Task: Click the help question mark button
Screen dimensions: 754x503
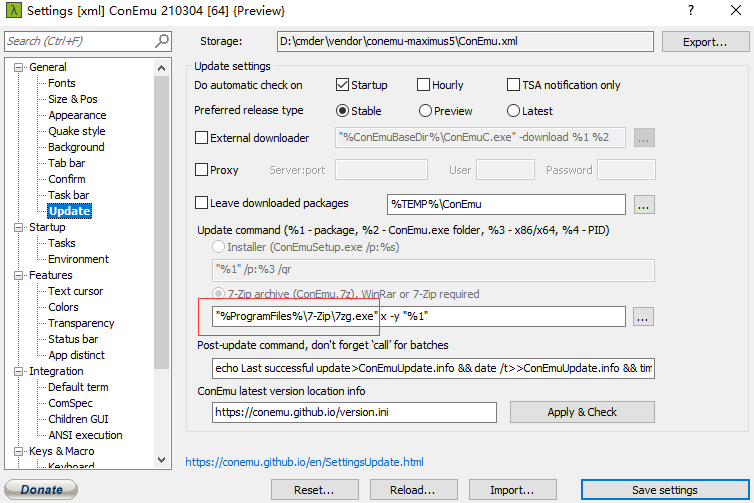Action: click(691, 10)
